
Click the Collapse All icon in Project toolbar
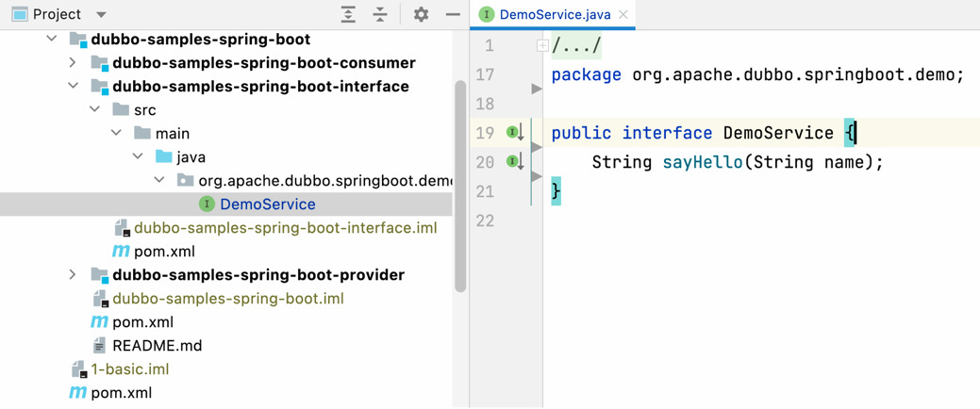(380, 14)
